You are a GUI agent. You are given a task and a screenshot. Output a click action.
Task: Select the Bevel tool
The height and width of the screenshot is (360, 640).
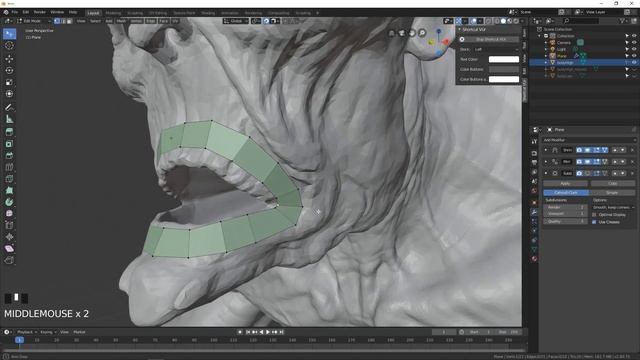[9, 156]
